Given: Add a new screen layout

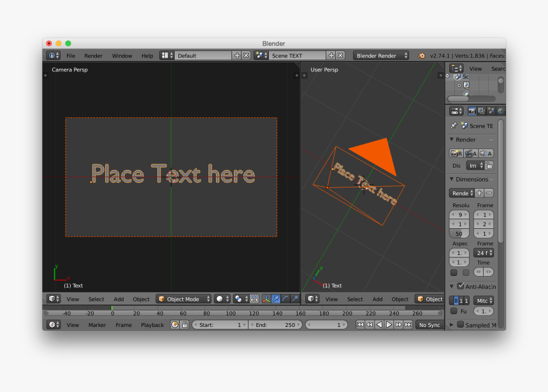Looking at the screenshot, I should click(237, 55).
